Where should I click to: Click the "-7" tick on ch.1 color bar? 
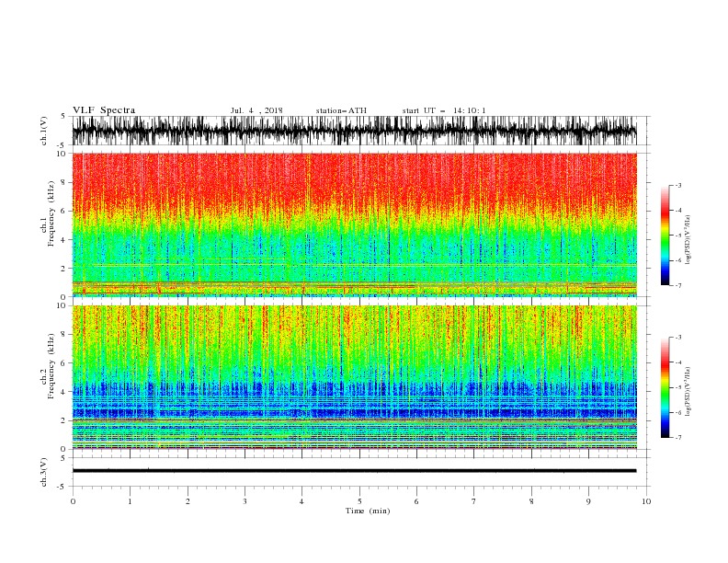[x=678, y=285]
